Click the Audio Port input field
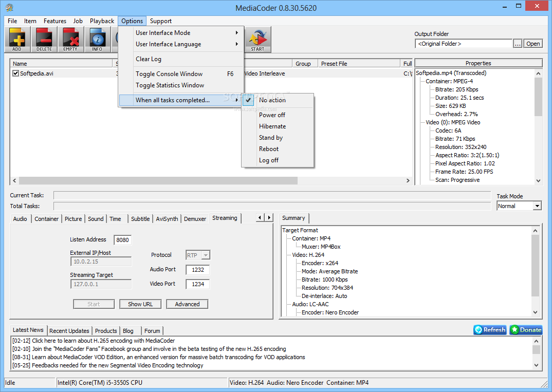This screenshot has height=392, width=552. coord(198,270)
